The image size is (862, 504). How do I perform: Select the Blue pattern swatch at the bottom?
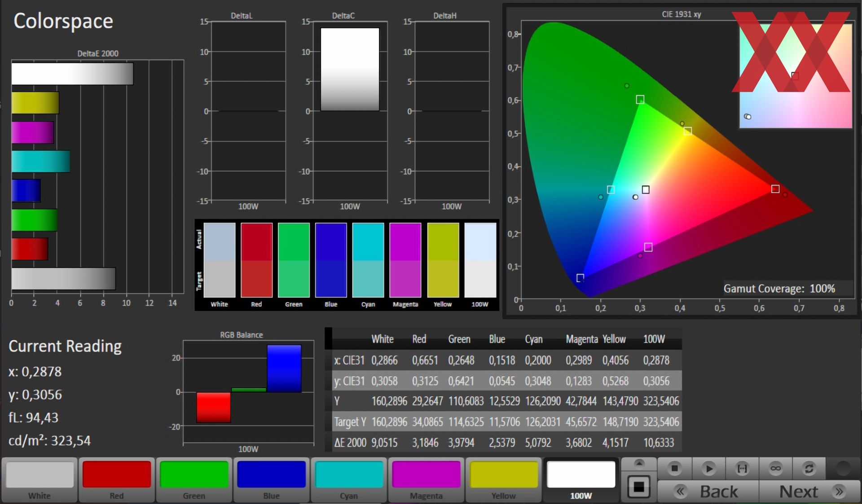tap(271, 479)
